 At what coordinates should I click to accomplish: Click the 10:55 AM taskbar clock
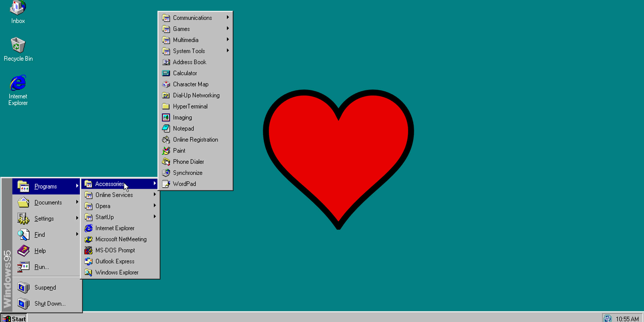627,319
